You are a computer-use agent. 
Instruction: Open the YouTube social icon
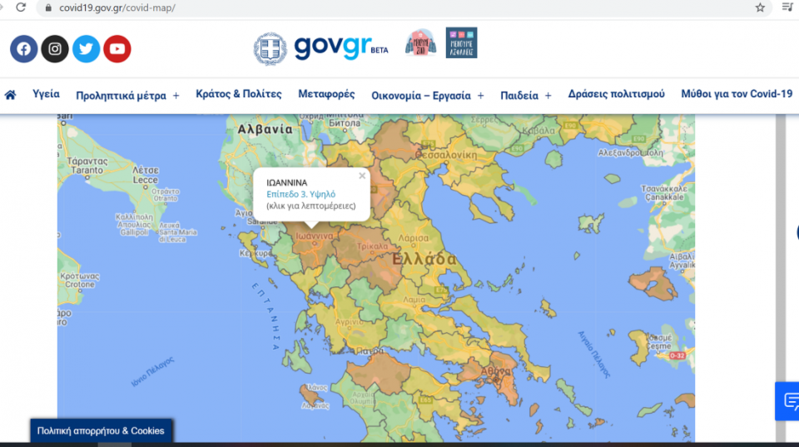tap(117, 48)
